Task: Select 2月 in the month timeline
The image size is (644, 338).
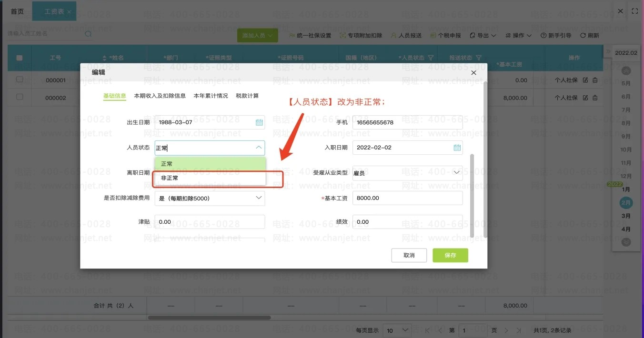Action: click(626, 203)
